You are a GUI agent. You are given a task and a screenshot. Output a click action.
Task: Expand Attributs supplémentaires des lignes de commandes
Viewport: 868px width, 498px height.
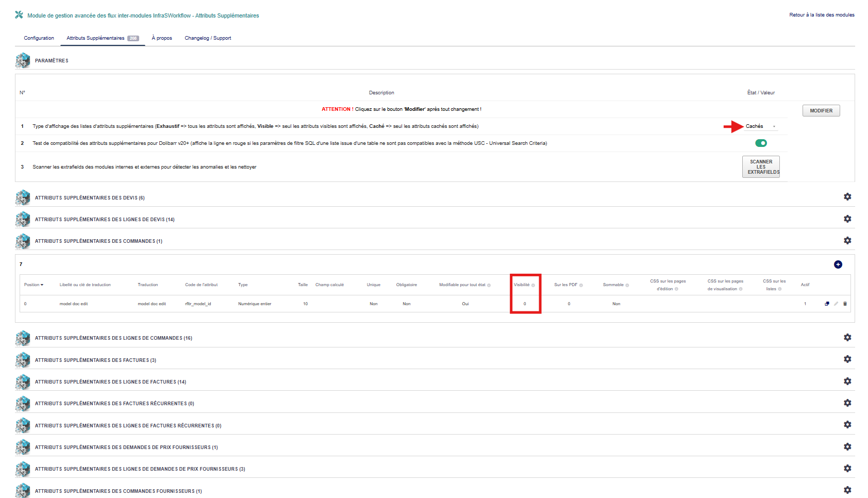113,338
